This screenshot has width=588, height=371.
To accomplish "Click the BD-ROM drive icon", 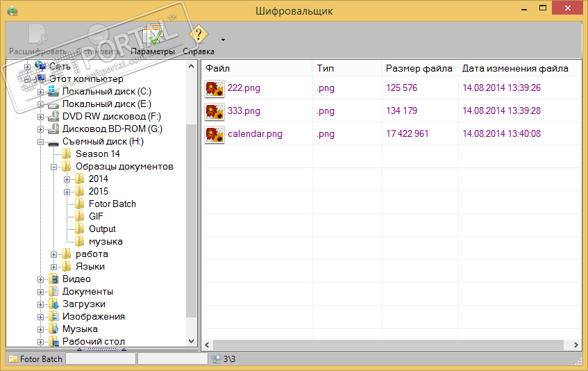I will click(x=53, y=129).
